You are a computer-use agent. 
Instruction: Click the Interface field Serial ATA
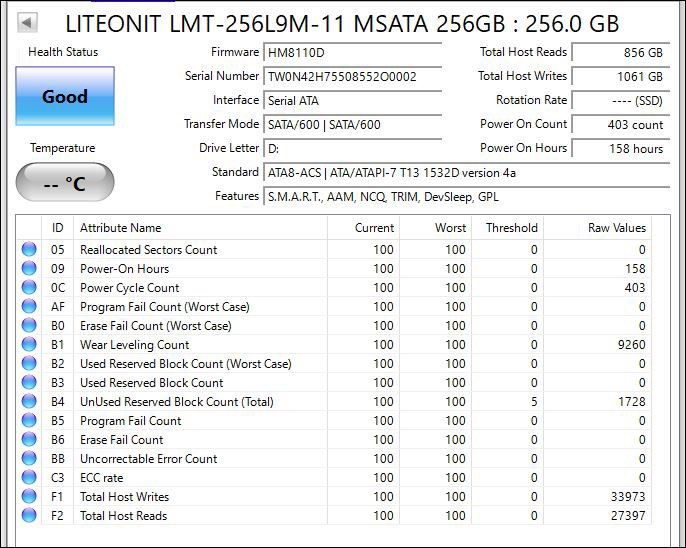[x=353, y=101]
